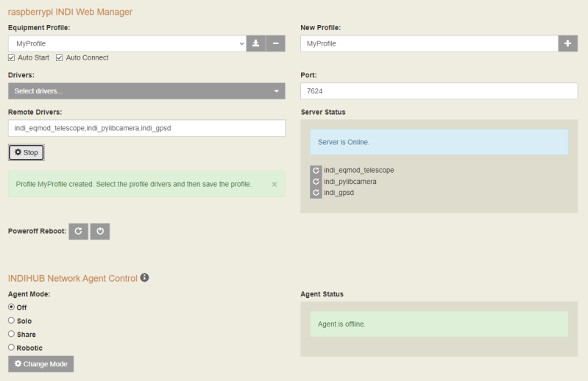Open the Equipment Profile dropdown

(127, 43)
